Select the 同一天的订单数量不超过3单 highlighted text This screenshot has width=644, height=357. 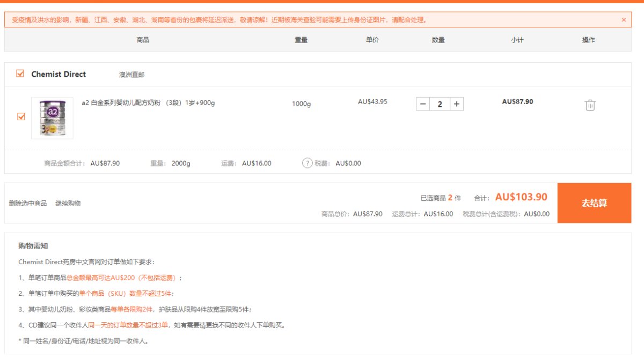click(x=128, y=325)
